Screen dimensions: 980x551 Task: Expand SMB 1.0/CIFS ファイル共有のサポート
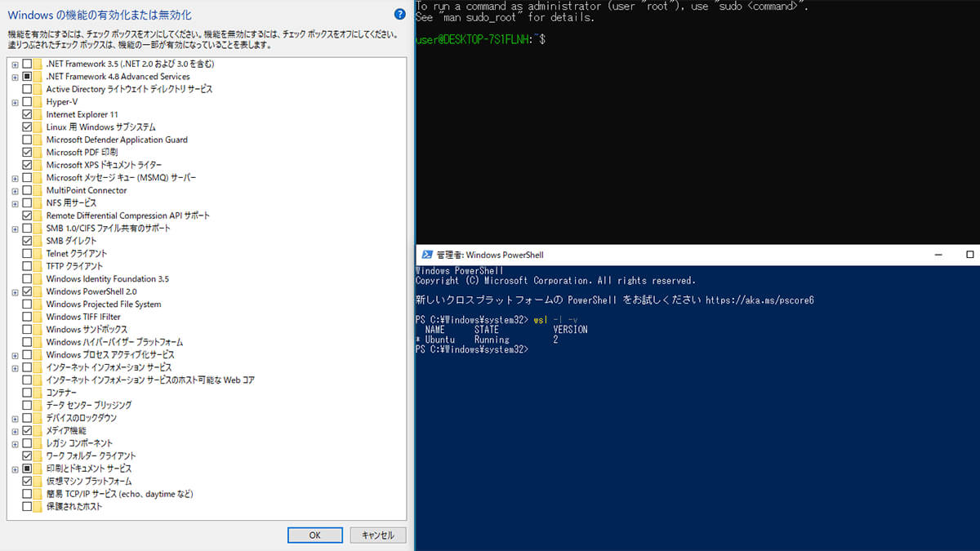[x=15, y=229]
